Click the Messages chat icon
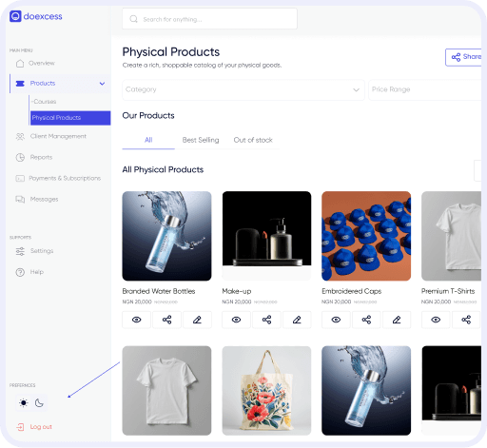 [x=20, y=199]
